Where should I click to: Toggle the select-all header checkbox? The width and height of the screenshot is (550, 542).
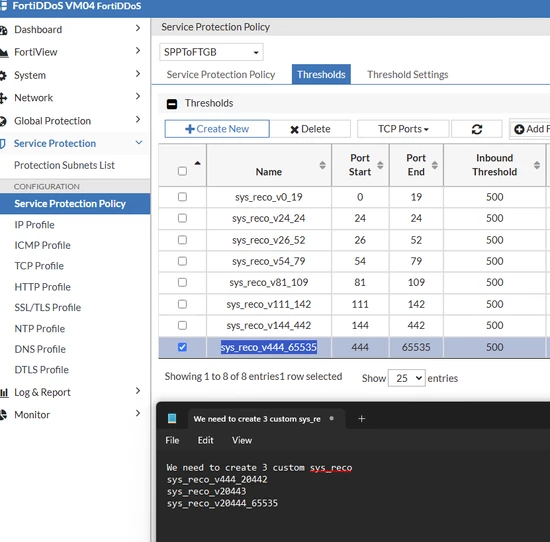[x=182, y=171]
